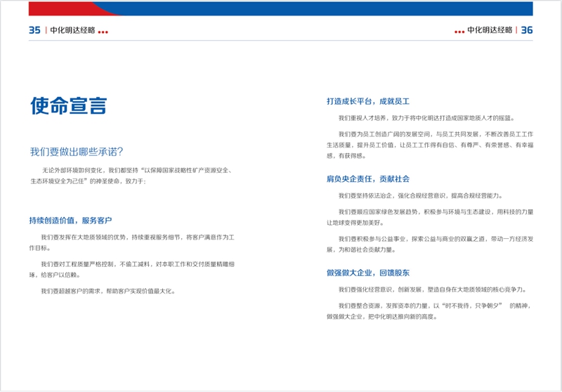Click paragraph starting 无论外部环境如何变化
Viewport: 562px width, 392px height.
(131, 176)
